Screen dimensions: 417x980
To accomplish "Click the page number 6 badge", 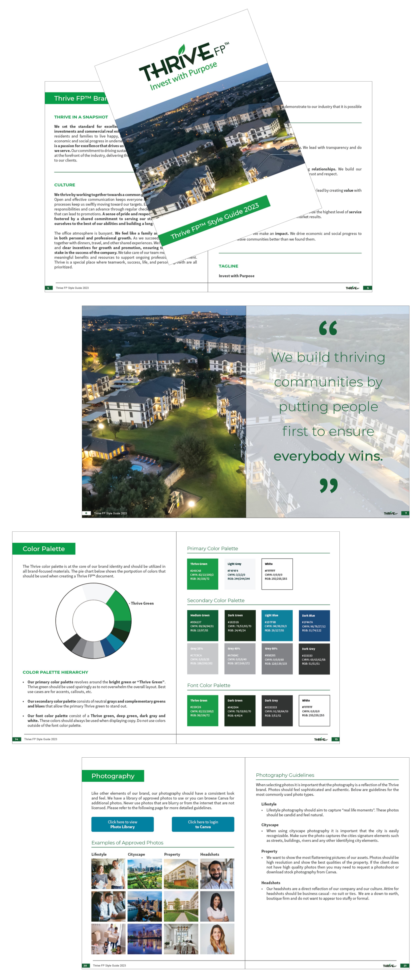I will point(86,513).
